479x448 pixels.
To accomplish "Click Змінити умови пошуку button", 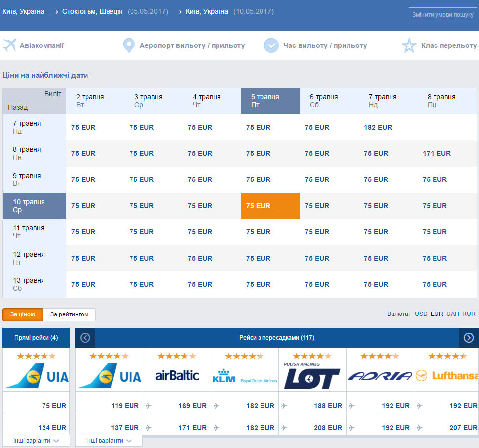I will pyautogui.click(x=442, y=15).
